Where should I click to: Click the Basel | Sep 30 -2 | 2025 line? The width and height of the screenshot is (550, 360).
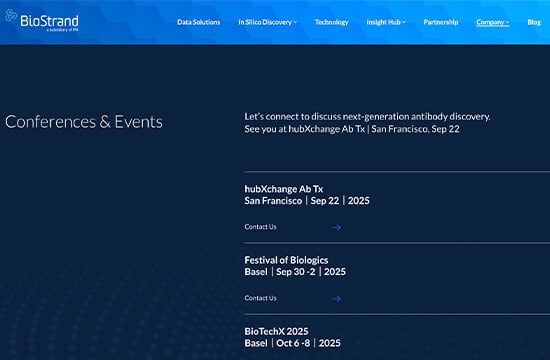(x=295, y=272)
